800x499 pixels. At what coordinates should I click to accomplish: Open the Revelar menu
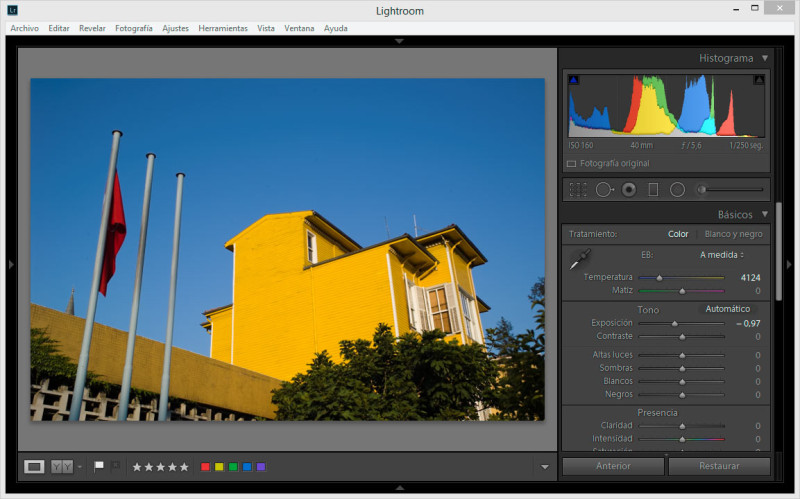click(92, 28)
